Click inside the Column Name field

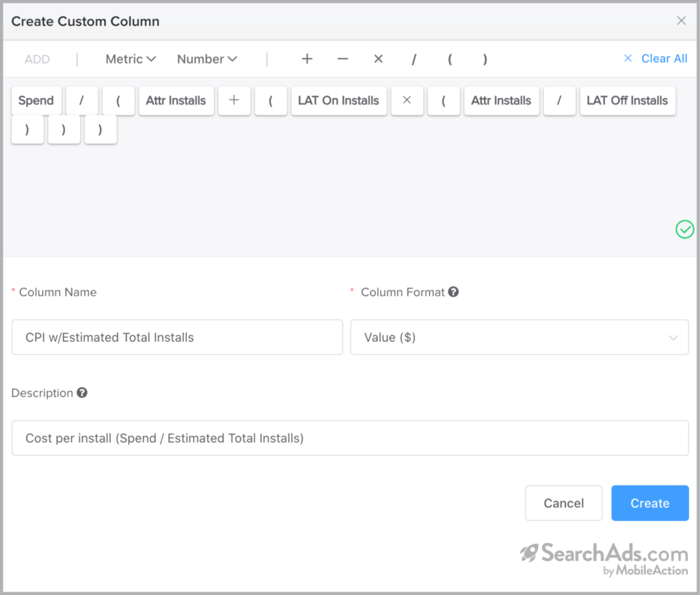tap(177, 337)
